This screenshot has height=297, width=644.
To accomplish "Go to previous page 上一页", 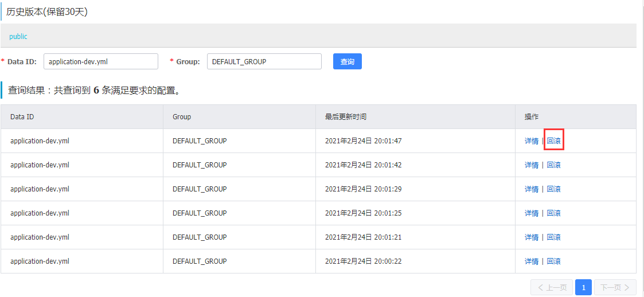I will 551,287.
